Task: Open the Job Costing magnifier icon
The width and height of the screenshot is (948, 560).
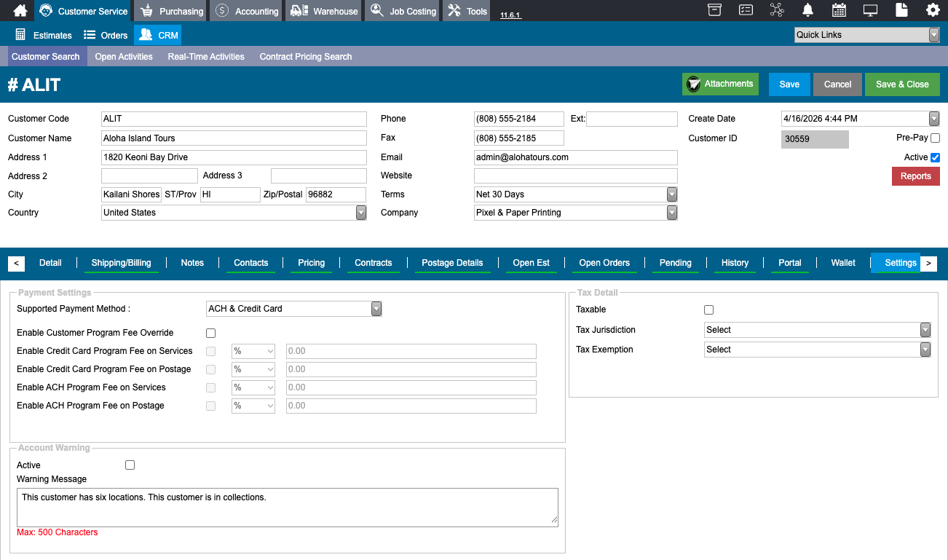Action: [376, 11]
